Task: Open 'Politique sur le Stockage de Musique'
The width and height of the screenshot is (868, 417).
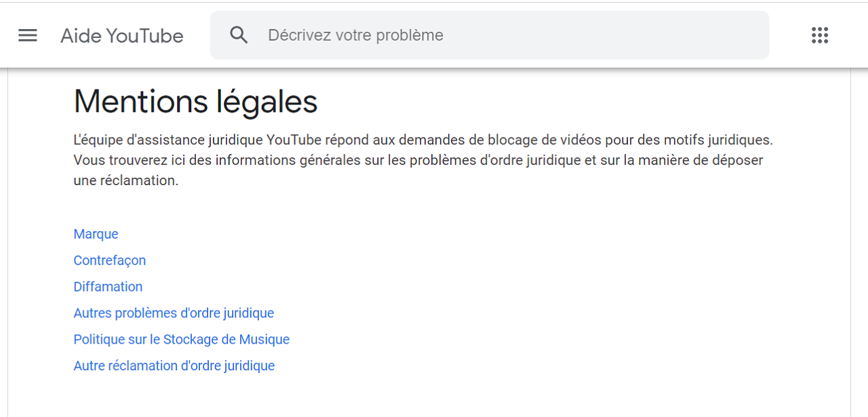Action: click(x=181, y=340)
